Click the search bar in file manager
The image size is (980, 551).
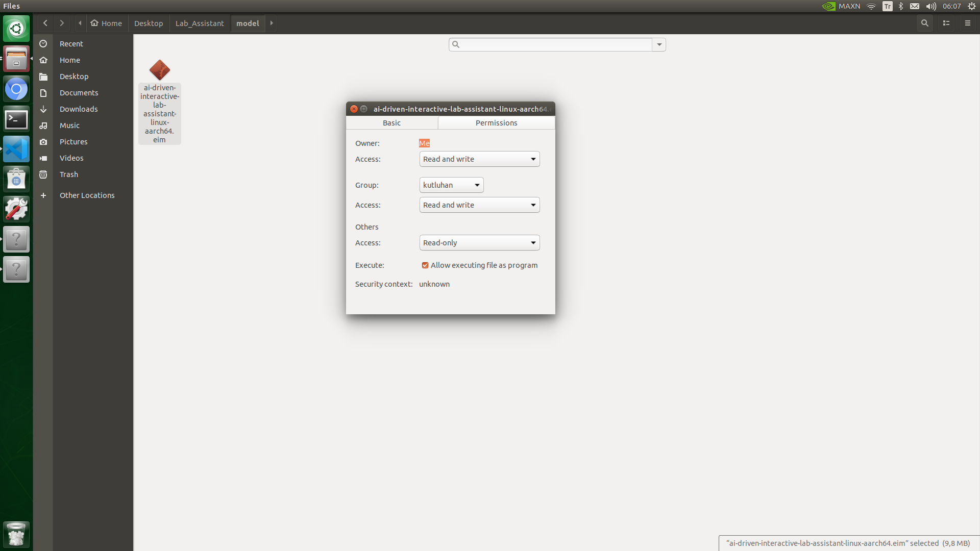point(551,44)
